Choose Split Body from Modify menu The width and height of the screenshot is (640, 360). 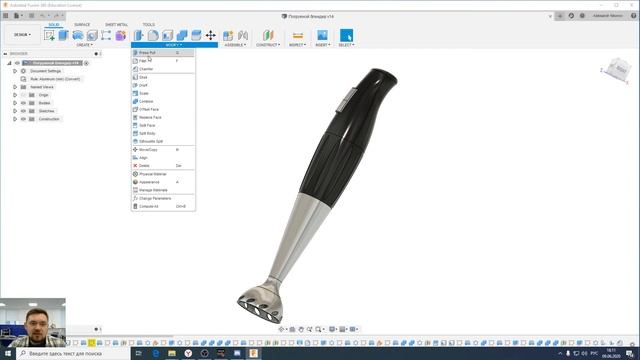163,133
